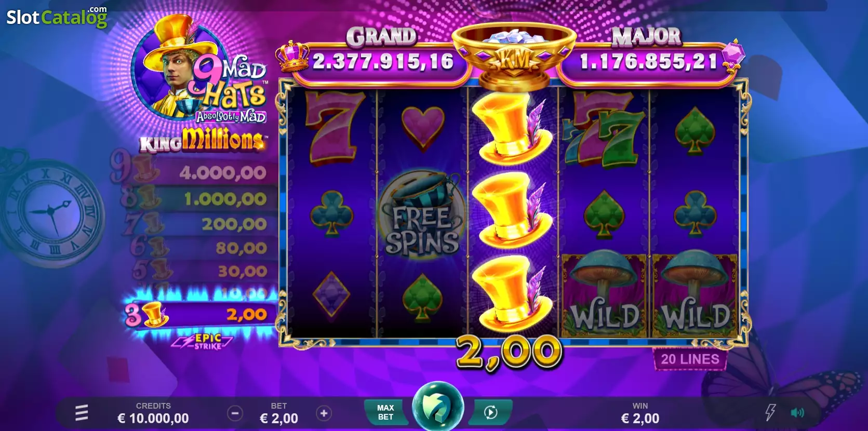The height and width of the screenshot is (431, 868).
Task: Spin the reels with center button
Action: [438, 407]
